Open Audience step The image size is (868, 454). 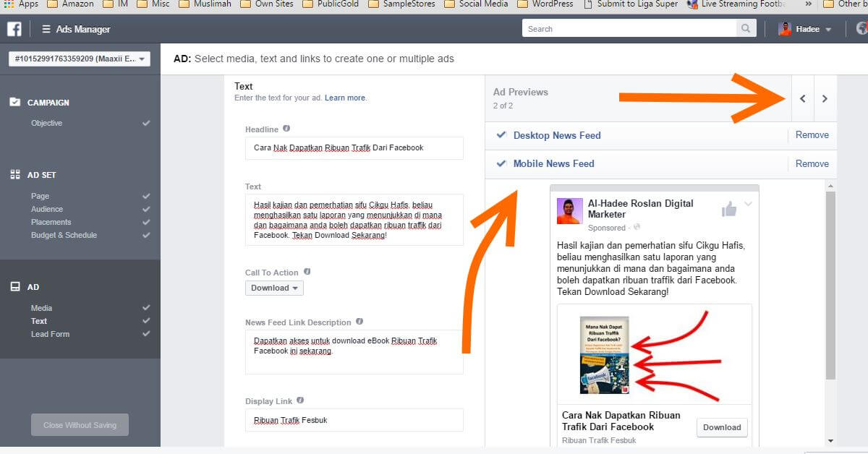point(47,209)
